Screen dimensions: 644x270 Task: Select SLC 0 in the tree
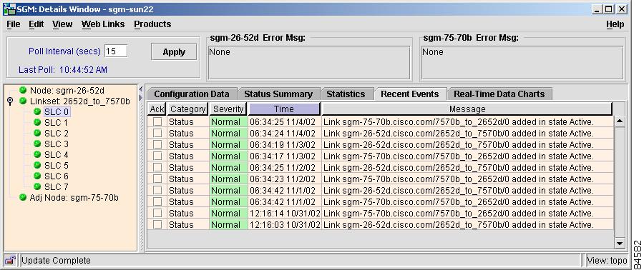pos(57,112)
